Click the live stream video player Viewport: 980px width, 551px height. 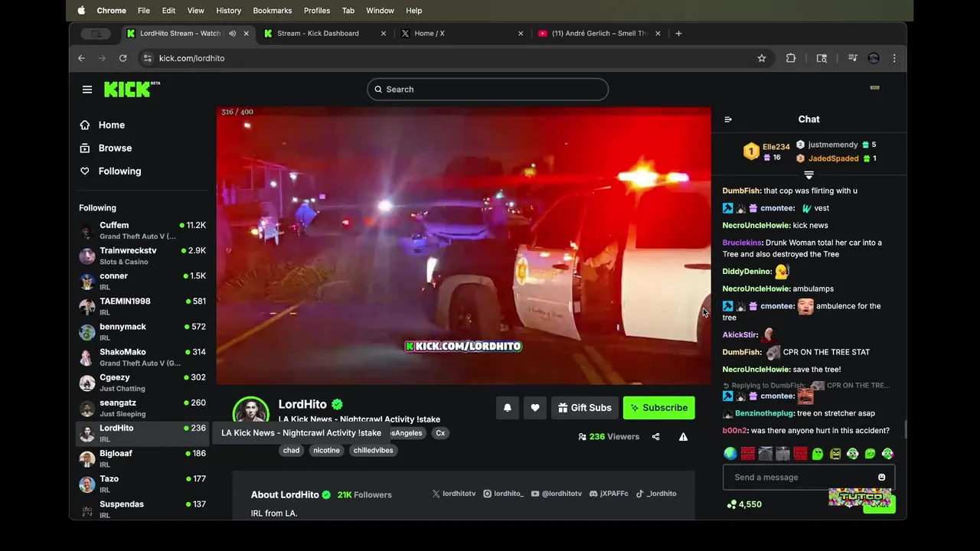click(463, 245)
